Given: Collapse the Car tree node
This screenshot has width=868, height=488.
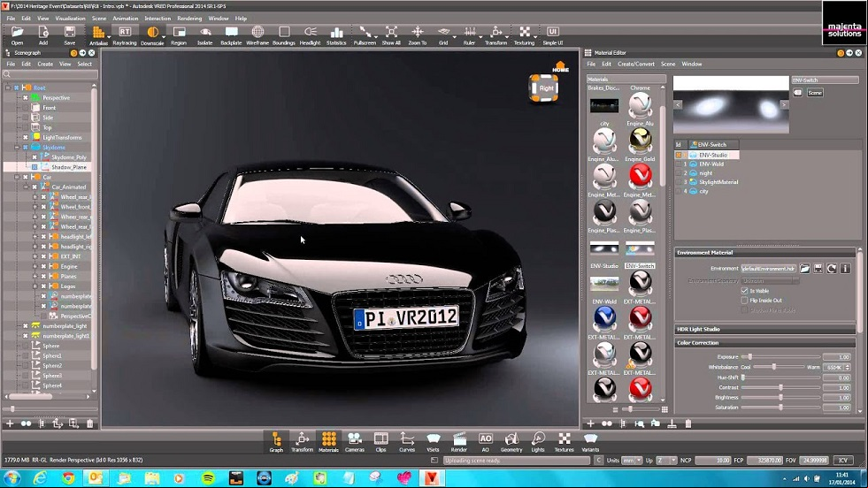Looking at the screenshot, I should click(x=17, y=177).
